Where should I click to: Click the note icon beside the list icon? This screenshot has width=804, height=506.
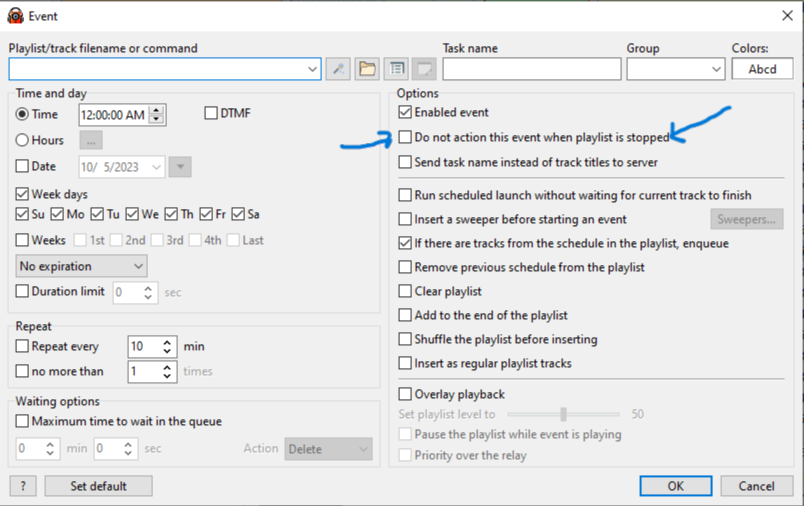point(425,69)
